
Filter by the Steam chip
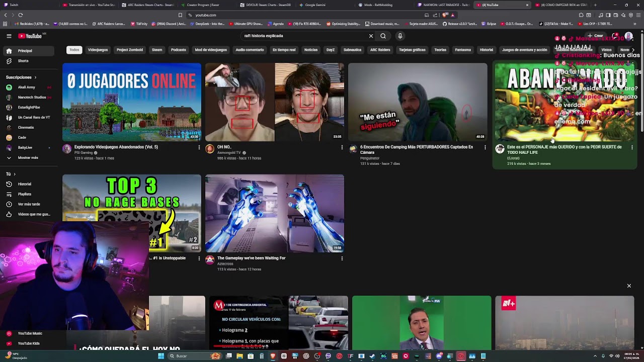point(157,50)
